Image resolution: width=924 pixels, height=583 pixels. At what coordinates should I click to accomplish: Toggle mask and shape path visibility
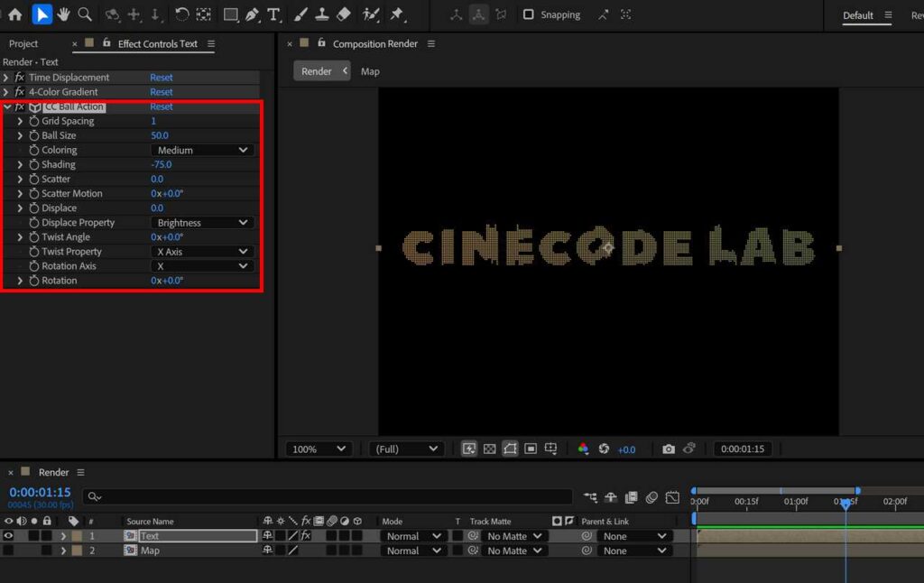(x=510, y=449)
